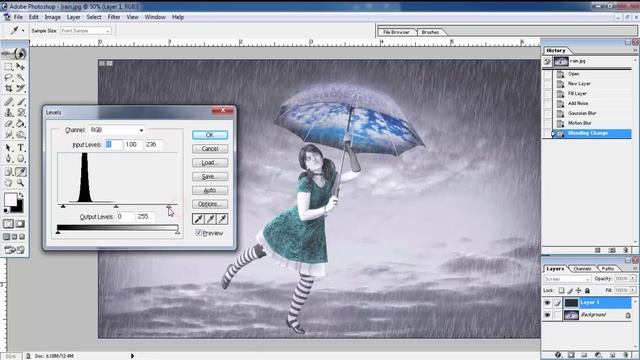Screen dimensions: 640x360
Task: Open the Image menu
Action: pos(53,17)
